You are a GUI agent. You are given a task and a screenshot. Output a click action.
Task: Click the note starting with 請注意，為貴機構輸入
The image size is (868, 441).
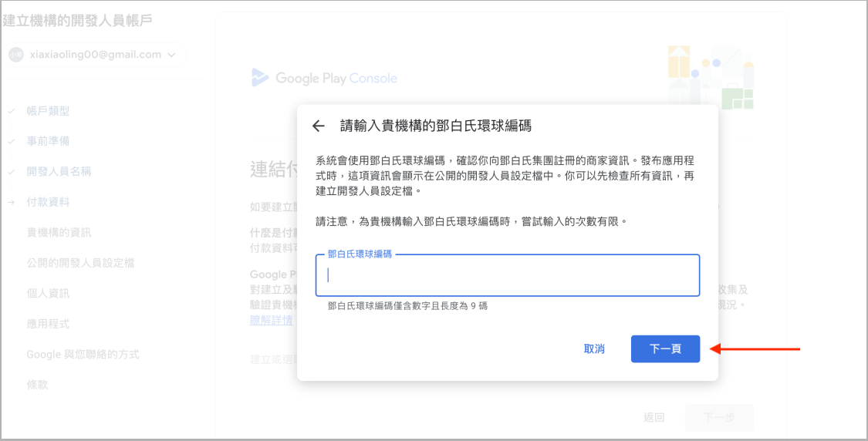[472, 221]
